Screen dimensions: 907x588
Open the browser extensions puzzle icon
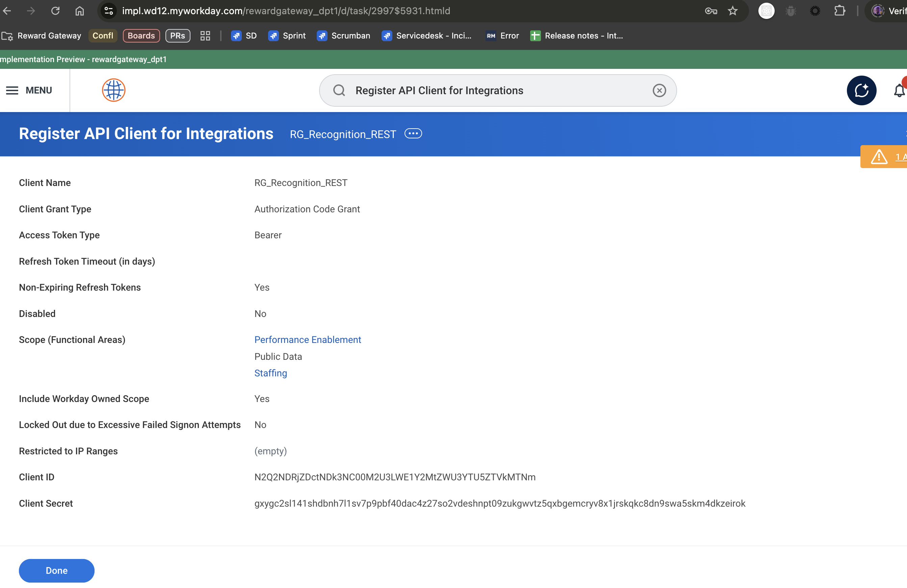(x=839, y=11)
